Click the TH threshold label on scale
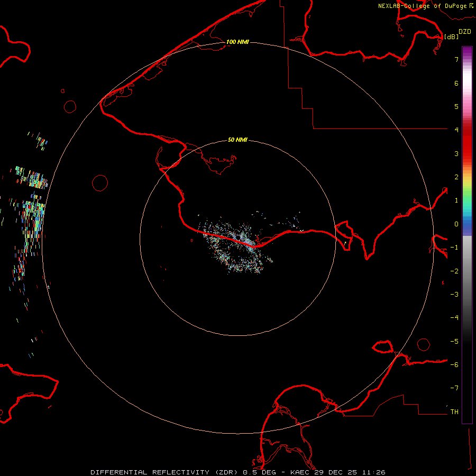This screenshot has width=476, height=476. (454, 412)
